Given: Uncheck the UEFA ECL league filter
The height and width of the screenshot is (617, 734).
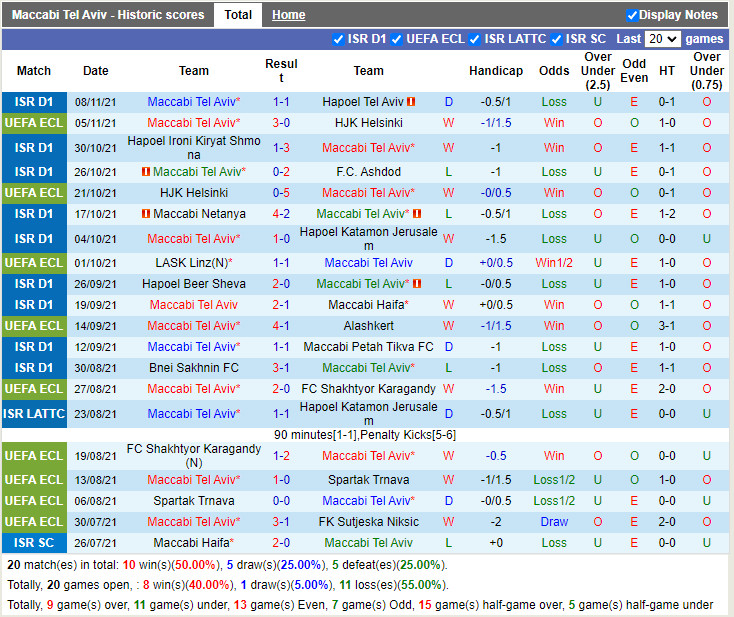Looking at the screenshot, I should [397, 39].
